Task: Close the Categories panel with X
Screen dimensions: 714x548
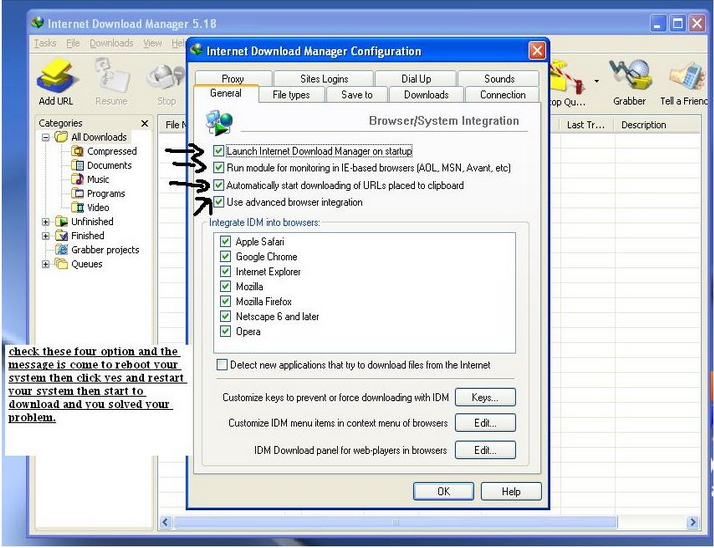Action: click(x=144, y=124)
